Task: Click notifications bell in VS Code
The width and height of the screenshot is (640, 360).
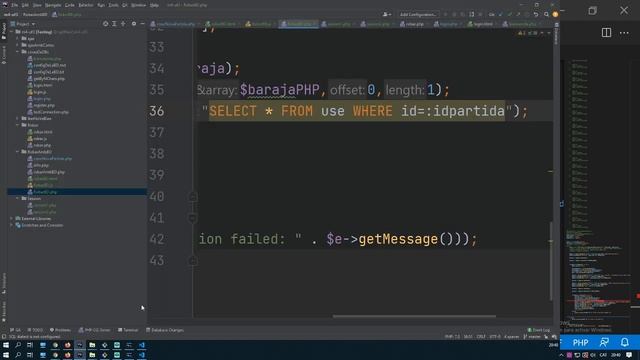Action: click(x=624, y=342)
